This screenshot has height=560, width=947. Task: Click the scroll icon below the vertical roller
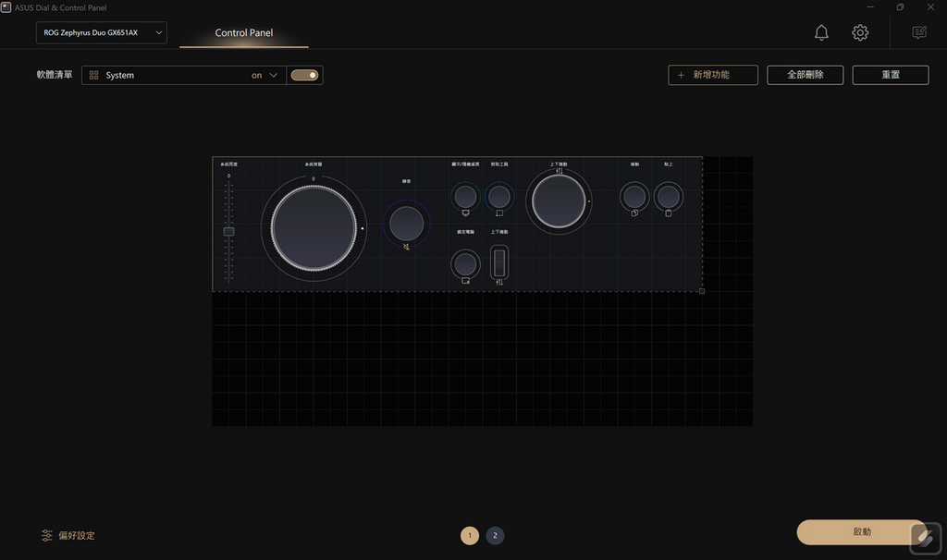point(499,282)
